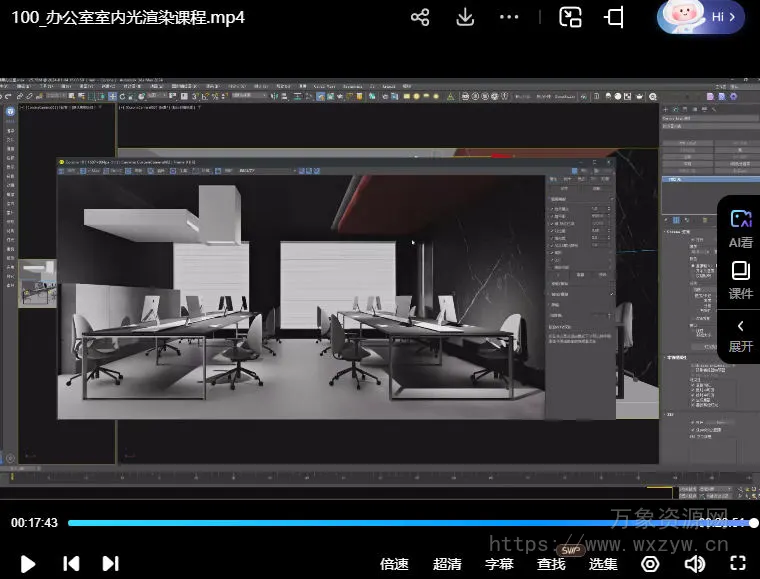Enter fullscreen mode
This screenshot has height=579, width=760.
coord(737,564)
